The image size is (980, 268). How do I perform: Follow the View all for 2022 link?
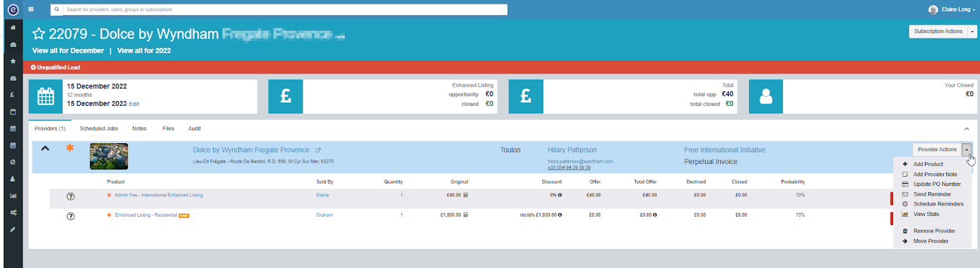pos(144,51)
